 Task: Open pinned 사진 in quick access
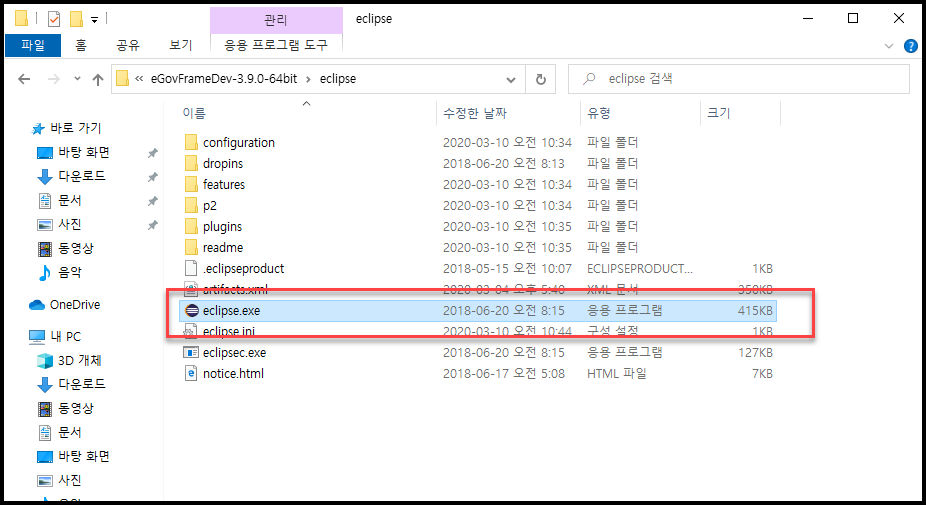[60, 224]
